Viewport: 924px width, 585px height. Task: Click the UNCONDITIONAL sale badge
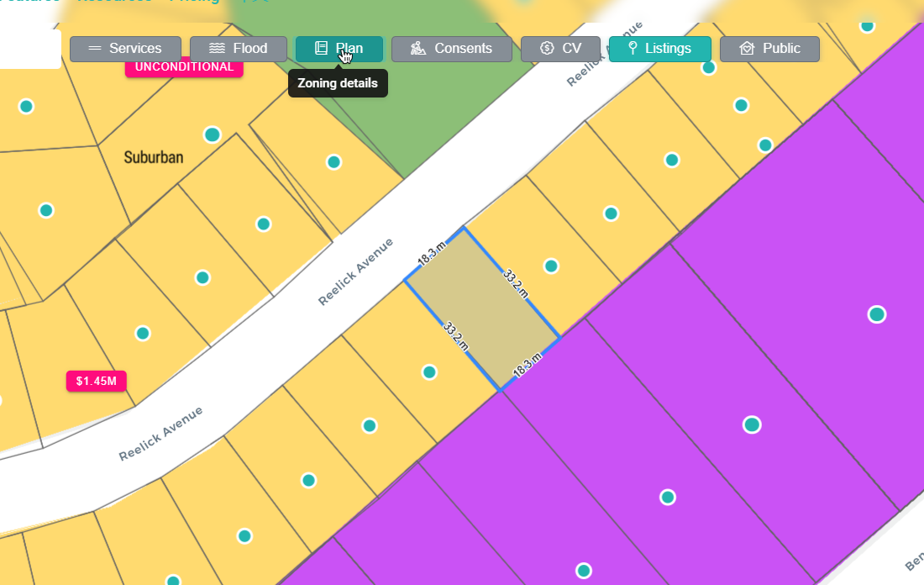click(x=184, y=67)
